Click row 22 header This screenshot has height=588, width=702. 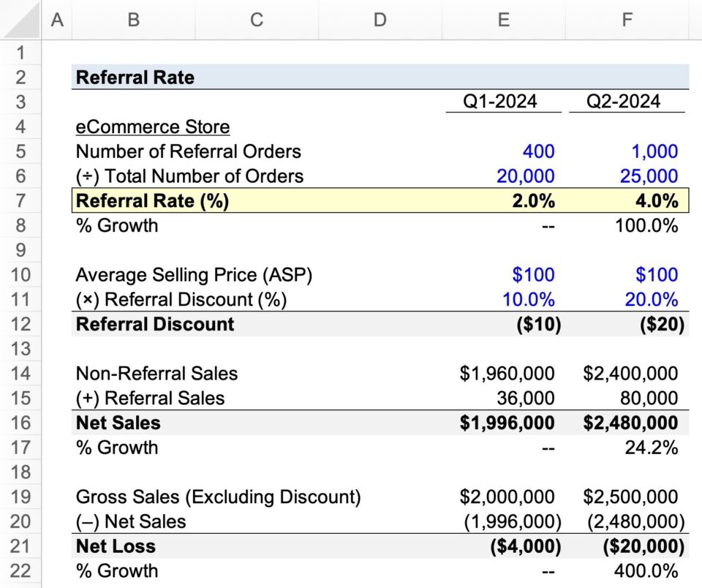19,570
